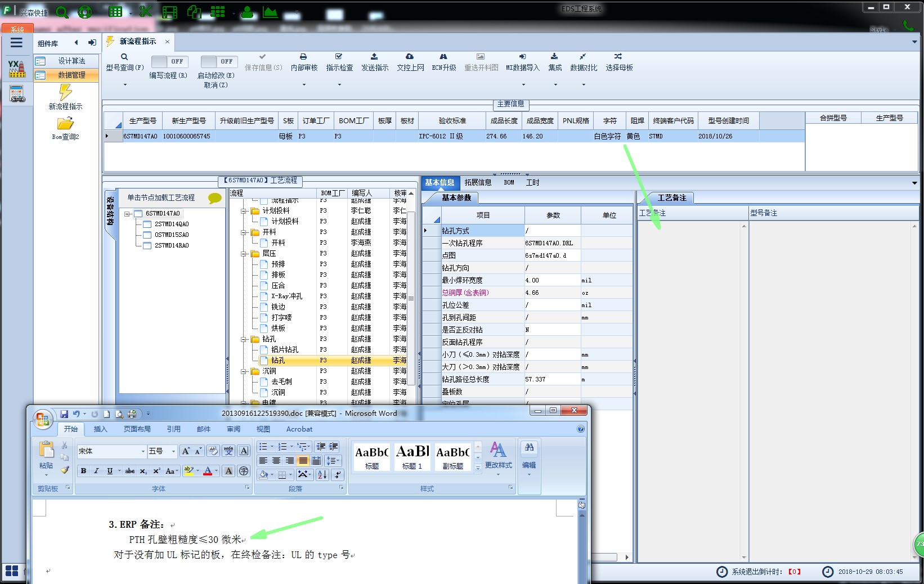Toggle underline formatting in Word
Image resolution: width=924 pixels, height=584 pixels.
tap(110, 471)
